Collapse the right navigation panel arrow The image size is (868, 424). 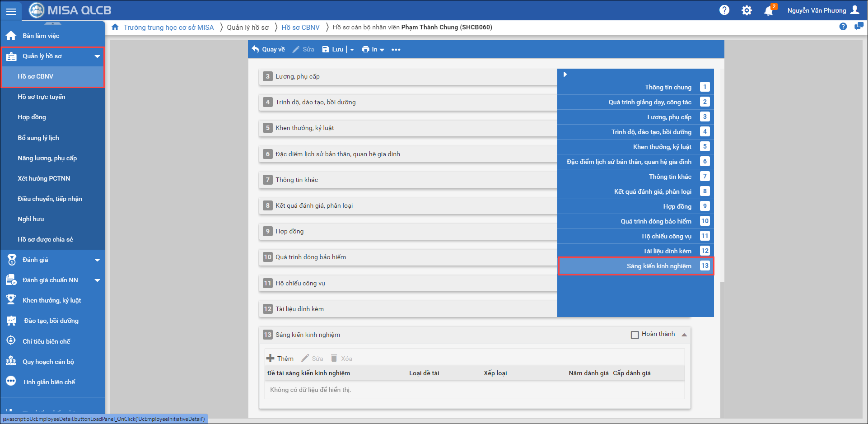point(565,75)
